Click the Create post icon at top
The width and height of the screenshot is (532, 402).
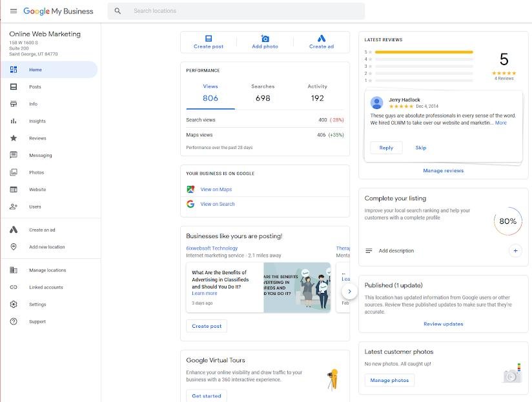(x=209, y=38)
